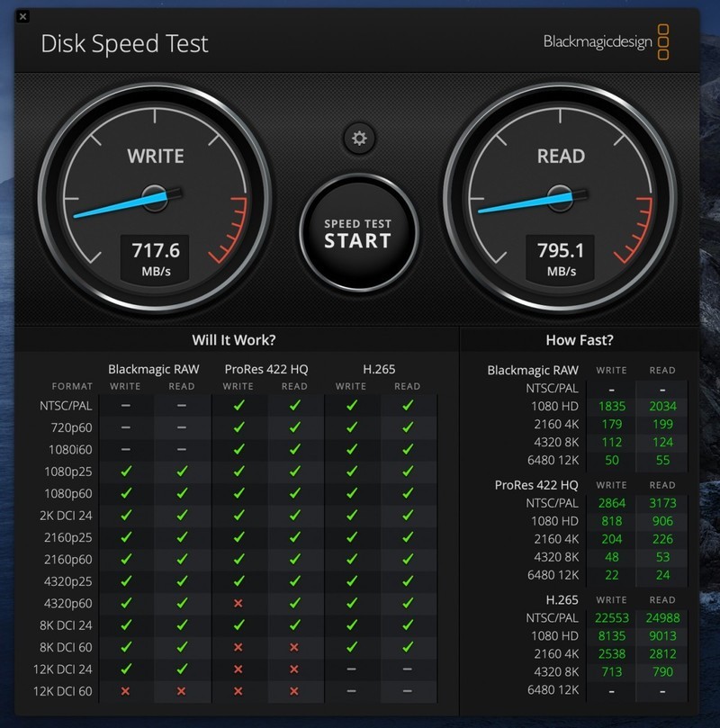This screenshot has height=728, width=720.
Task: Click ProRes read red X at 8K DCI 60
Action: [294, 647]
